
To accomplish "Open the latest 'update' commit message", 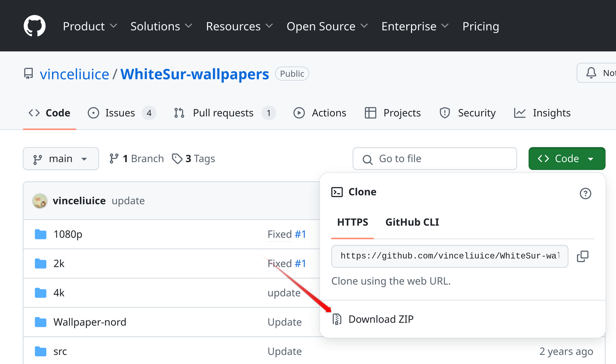I will point(128,201).
